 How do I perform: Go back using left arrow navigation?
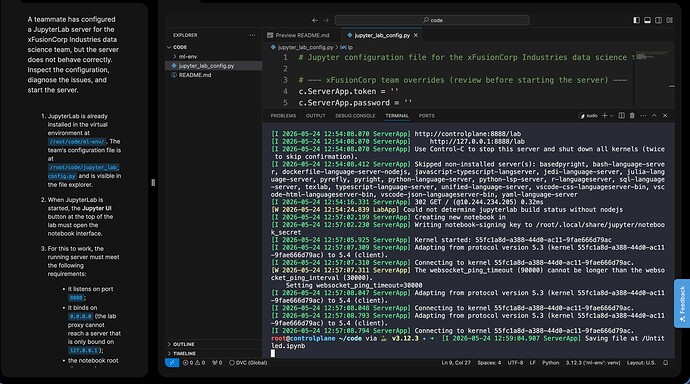tap(315, 20)
